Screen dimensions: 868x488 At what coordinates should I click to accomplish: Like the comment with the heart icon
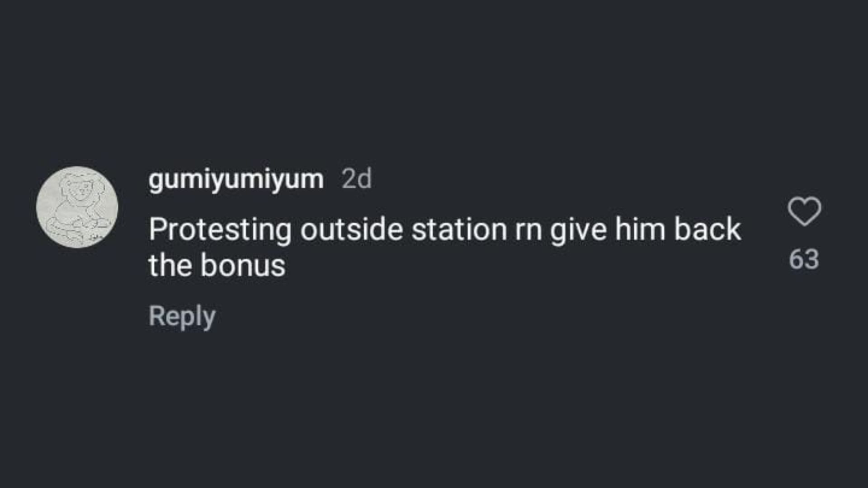pos(804,211)
